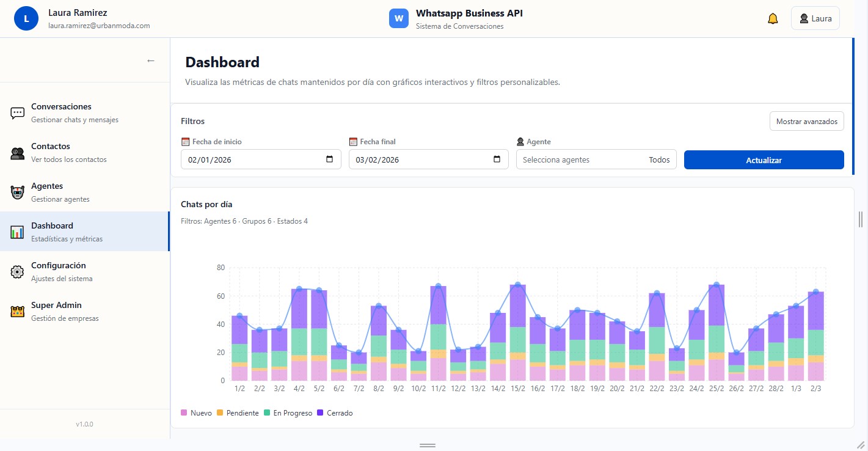Image resolution: width=868 pixels, height=451 pixels.
Task: Click the Whatsapp Business API title
Action: tap(469, 13)
